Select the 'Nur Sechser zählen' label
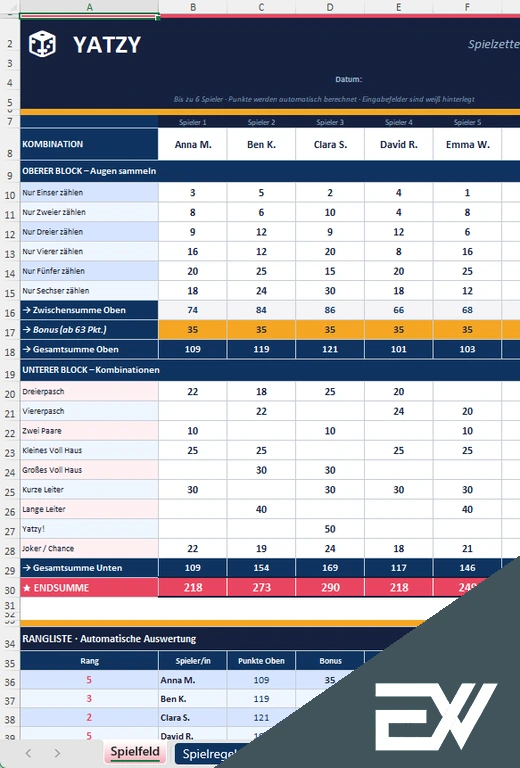The image size is (520, 768). (89, 291)
